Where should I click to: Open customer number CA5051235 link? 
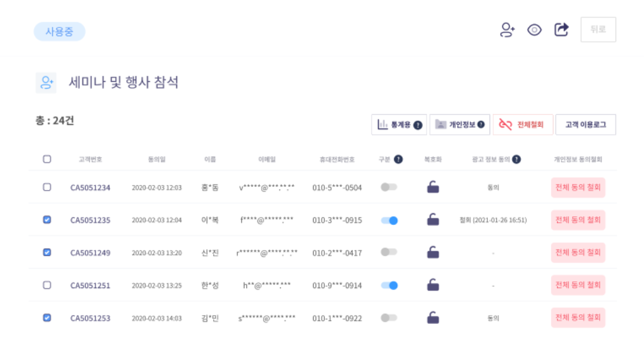[91, 220]
